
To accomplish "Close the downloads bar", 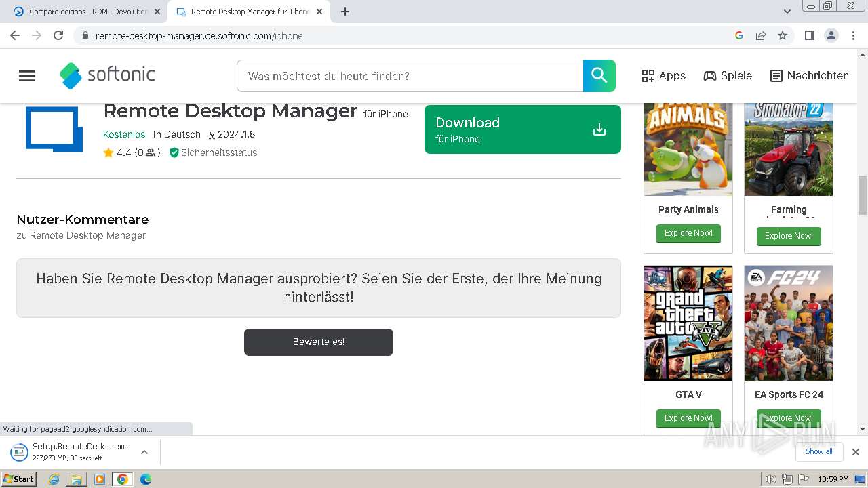I will pyautogui.click(x=856, y=452).
